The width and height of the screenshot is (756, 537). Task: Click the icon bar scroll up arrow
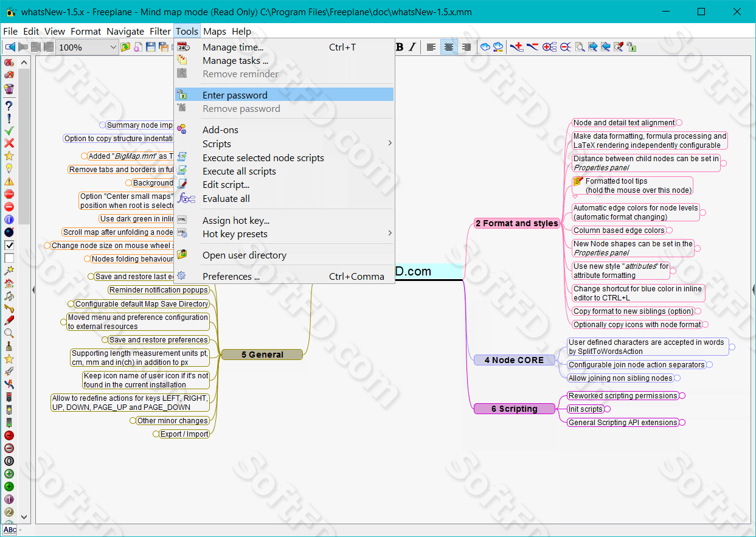[x=24, y=62]
